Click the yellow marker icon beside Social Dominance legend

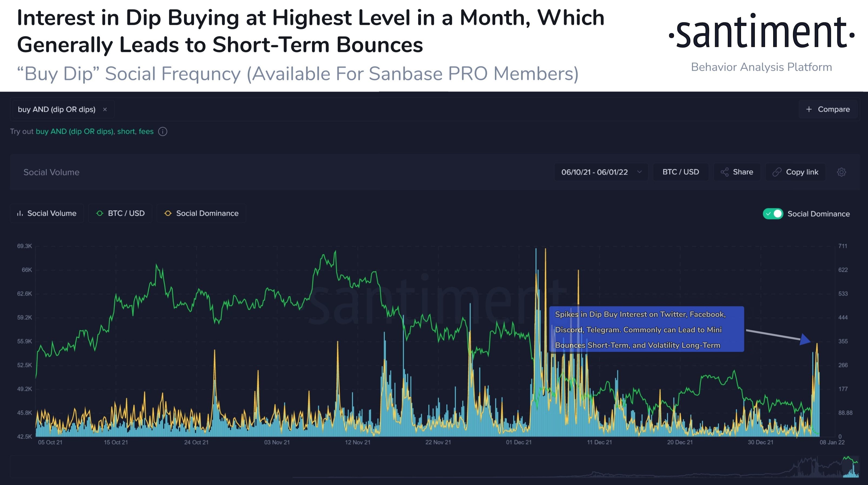click(167, 213)
